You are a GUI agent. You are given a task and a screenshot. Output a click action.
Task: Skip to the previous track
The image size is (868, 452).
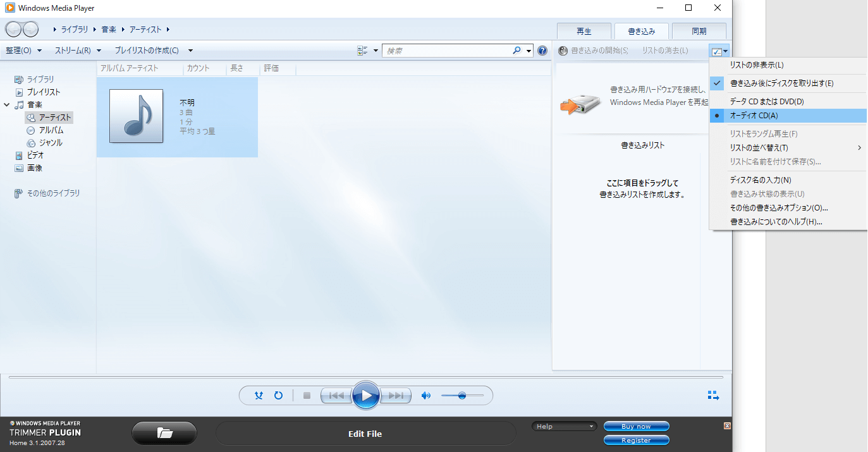click(x=336, y=396)
